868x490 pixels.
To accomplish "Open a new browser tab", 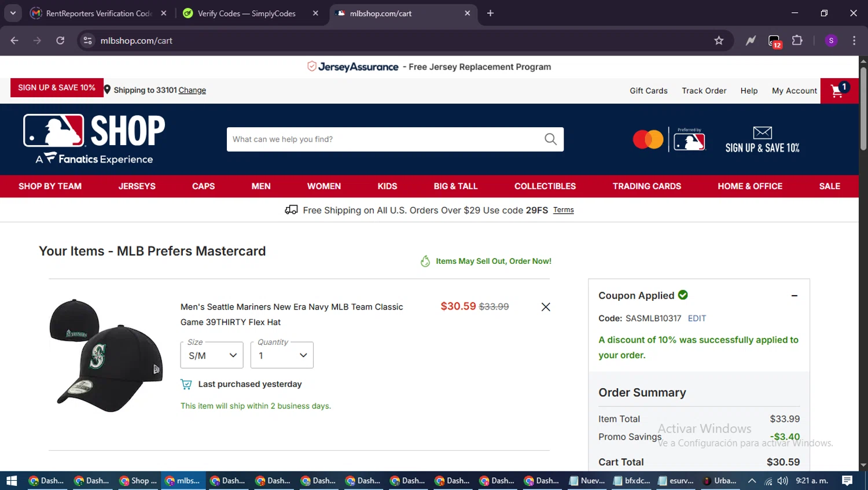I will 490,13.
